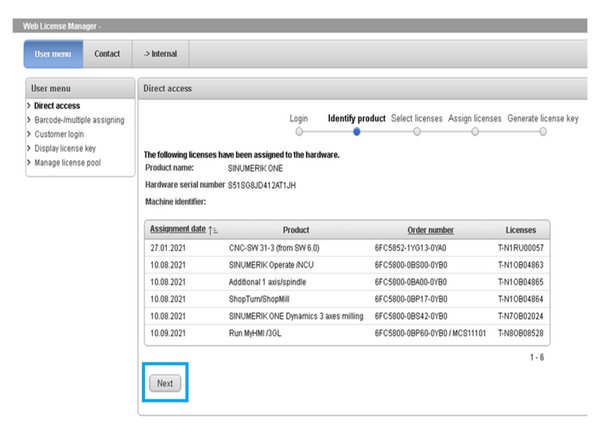Open Manage license pool entry
The width and height of the screenshot is (592, 444).
[68, 163]
